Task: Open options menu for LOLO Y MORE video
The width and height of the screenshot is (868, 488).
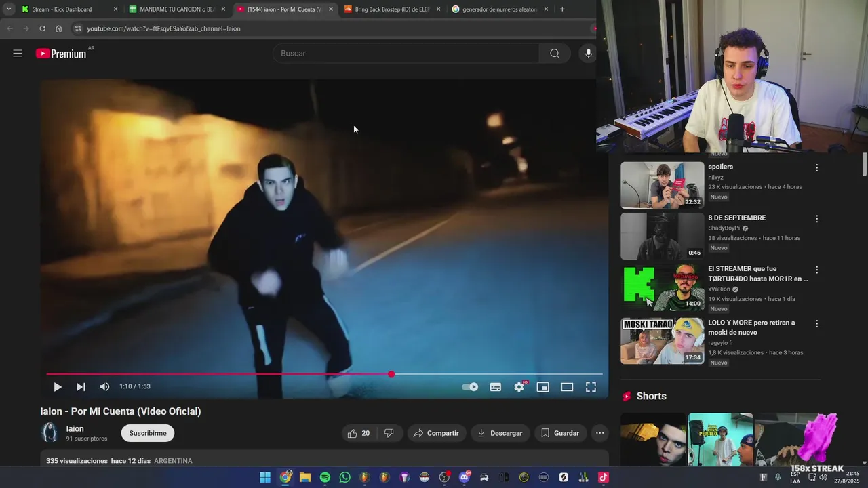Action: (x=816, y=324)
